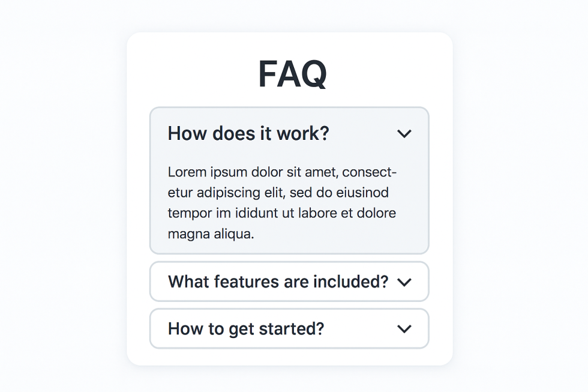Click the "magna aliqua." answer text
Screen dimensions: 588x392
pos(211,234)
